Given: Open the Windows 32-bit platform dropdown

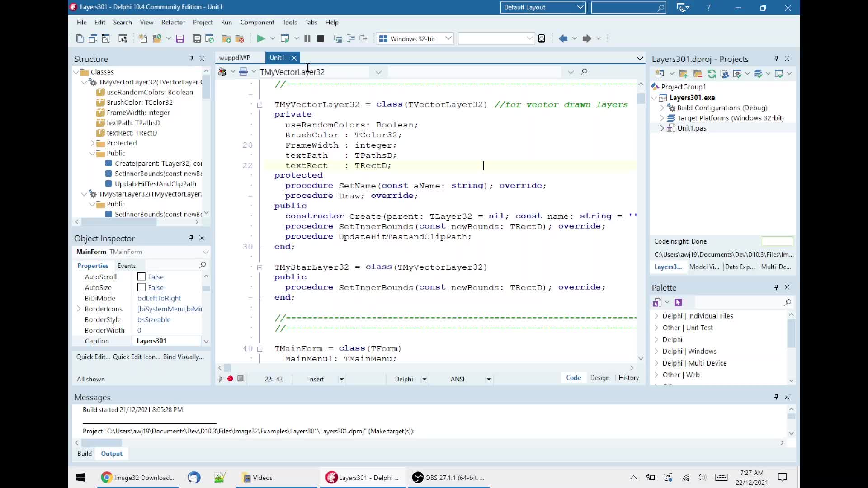Looking at the screenshot, I should (x=448, y=38).
